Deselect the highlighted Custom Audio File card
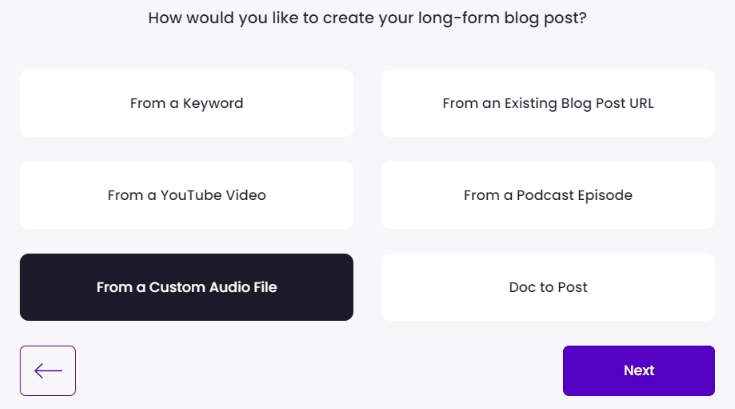Viewport: 735px width, 409px height. click(x=186, y=287)
